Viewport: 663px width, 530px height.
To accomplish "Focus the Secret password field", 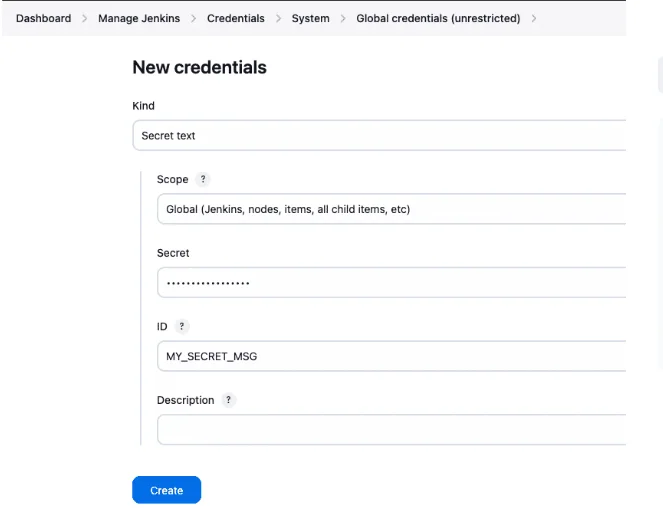I will click(390, 282).
